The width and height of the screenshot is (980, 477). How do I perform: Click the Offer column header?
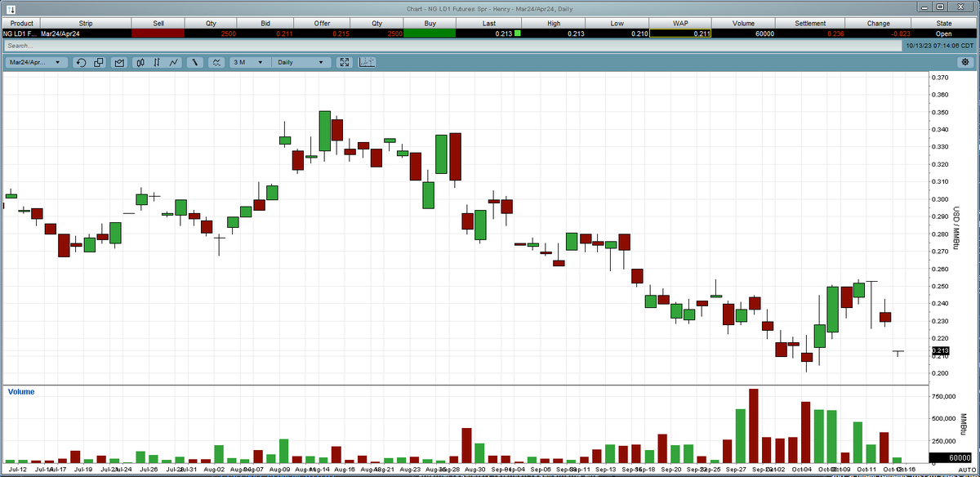coord(323,24)
